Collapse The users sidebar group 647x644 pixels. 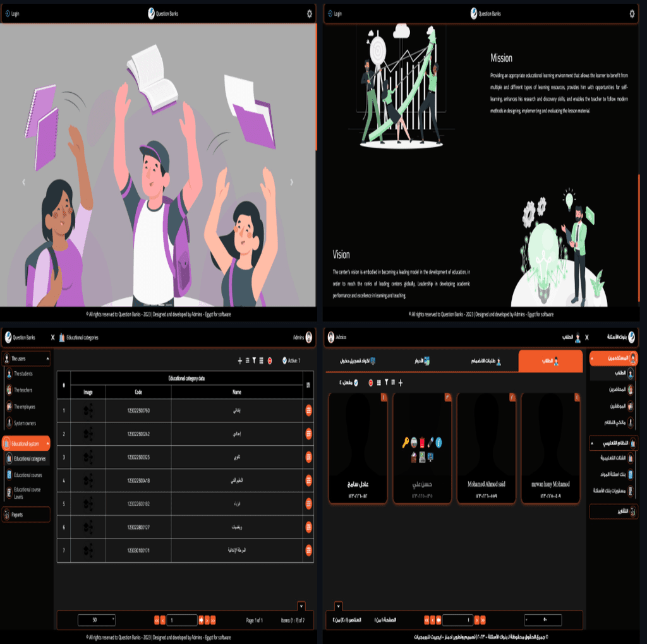27,359
